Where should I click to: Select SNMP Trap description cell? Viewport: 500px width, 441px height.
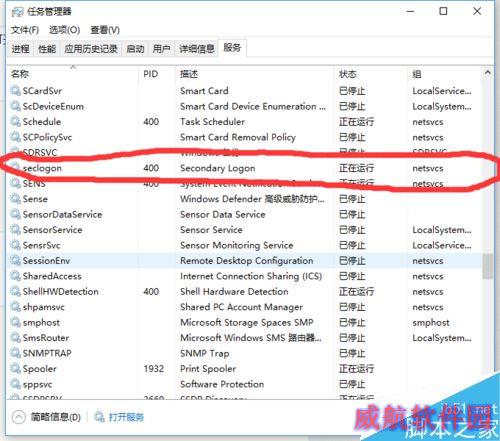[x=205, y=353]
